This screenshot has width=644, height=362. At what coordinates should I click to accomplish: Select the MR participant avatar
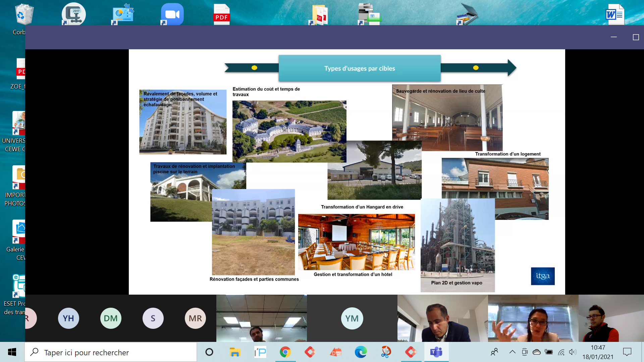[x=195, y=318]
